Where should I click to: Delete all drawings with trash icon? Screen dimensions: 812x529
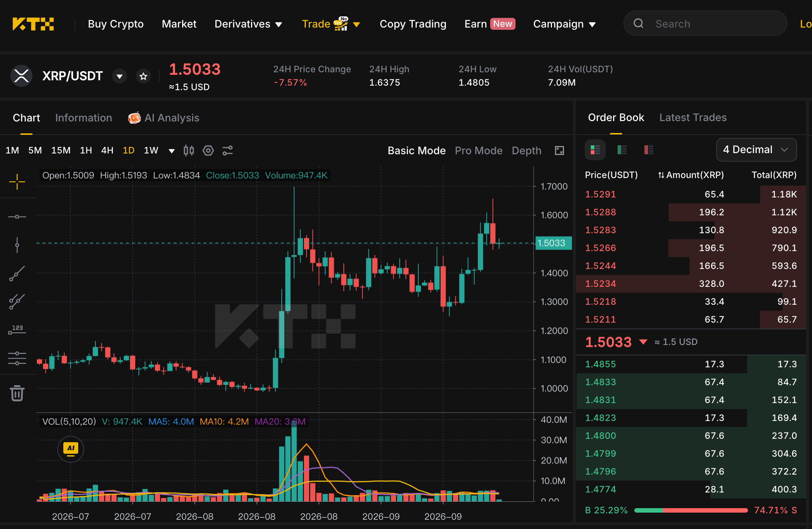[17, 393]
